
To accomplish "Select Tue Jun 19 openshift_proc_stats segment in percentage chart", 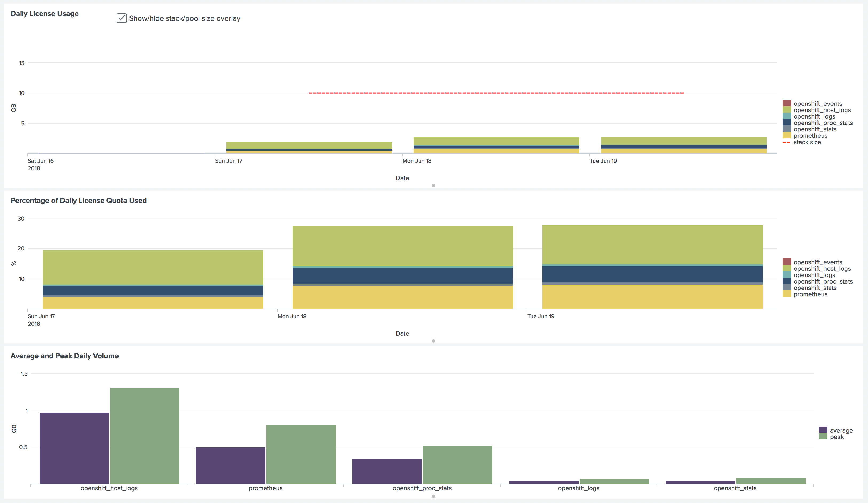I will tap(652, 274).
